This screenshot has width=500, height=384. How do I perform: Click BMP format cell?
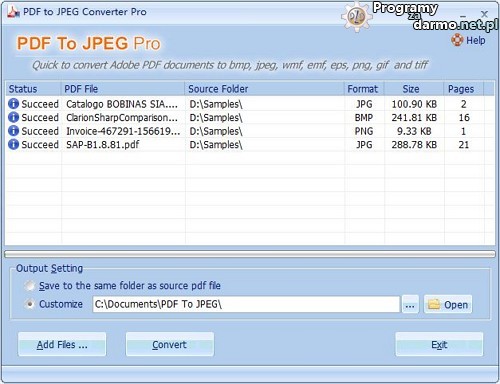[x=364, y=118]
